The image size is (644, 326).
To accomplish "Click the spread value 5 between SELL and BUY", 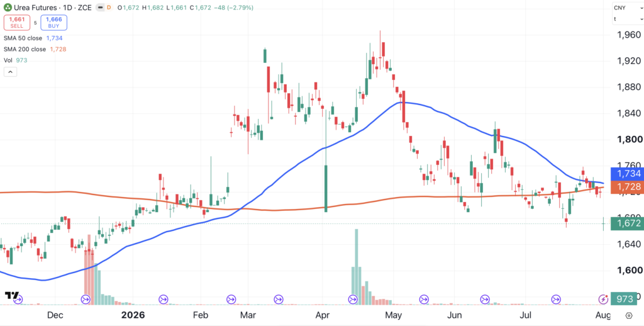I will point(35,23).
